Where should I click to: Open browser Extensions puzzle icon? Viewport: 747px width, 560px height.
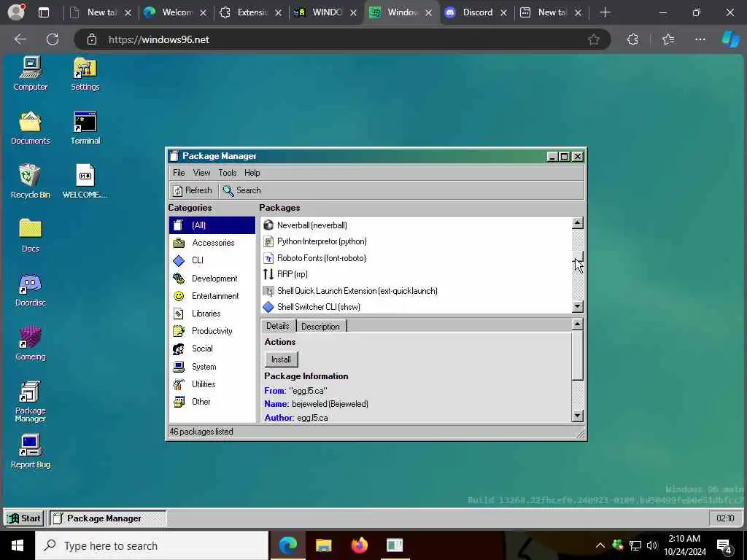click(x=632, y=39)
